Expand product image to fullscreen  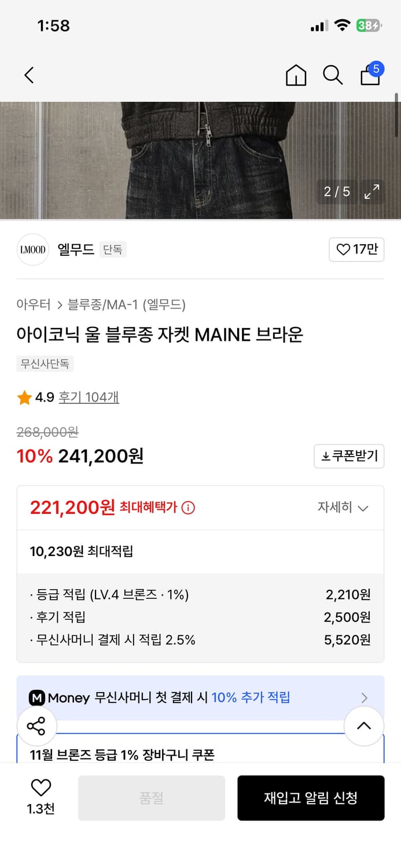click(371, 192)
